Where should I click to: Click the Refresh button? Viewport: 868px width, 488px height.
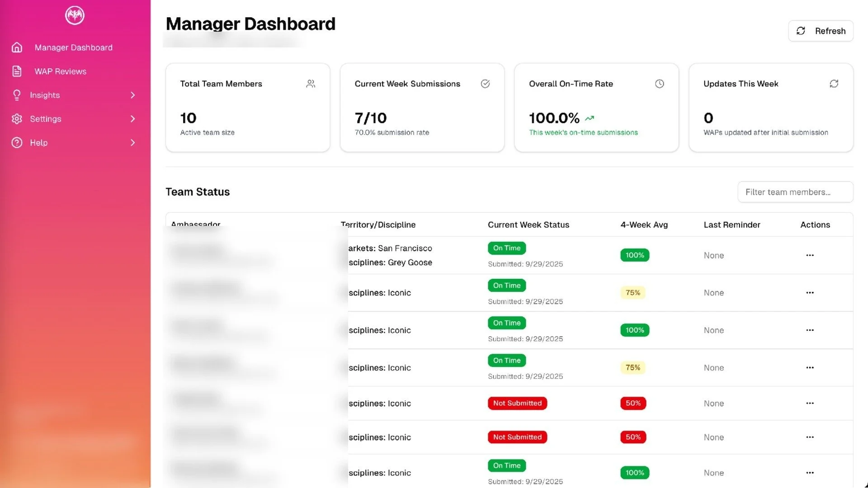(x=821, y=31)
